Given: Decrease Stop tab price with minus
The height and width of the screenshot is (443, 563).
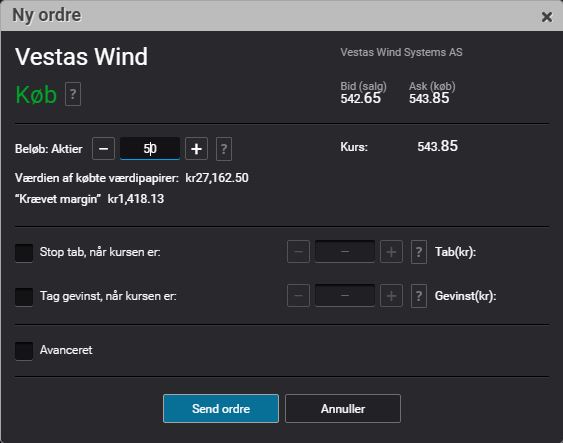Looking at the screenshot, I should 298,252.
